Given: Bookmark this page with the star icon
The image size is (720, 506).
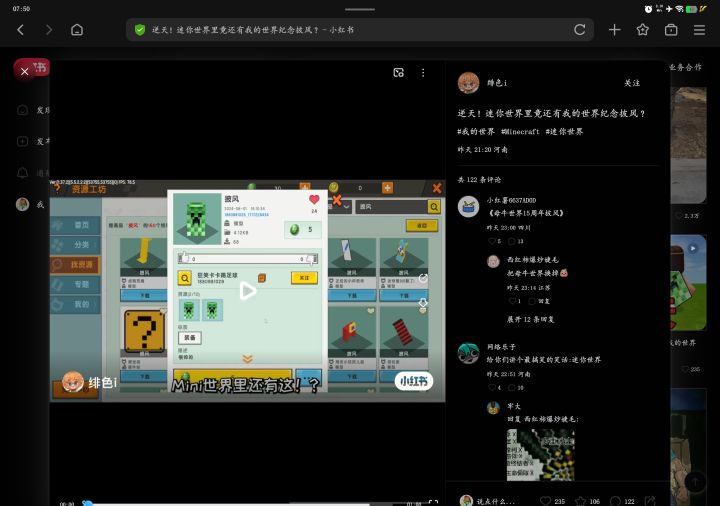Looking at the screenshot, I should pyautogui.click(x=642, y=30).
